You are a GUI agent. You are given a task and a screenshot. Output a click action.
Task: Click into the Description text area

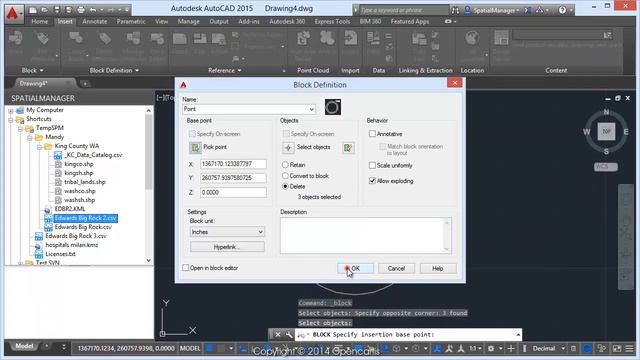click(362, 236)
